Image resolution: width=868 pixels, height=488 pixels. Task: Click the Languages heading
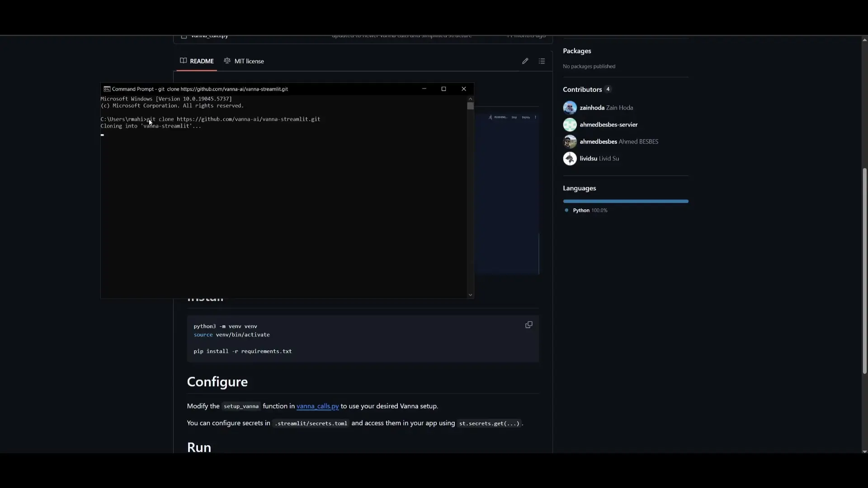click(x=579, y=188)
